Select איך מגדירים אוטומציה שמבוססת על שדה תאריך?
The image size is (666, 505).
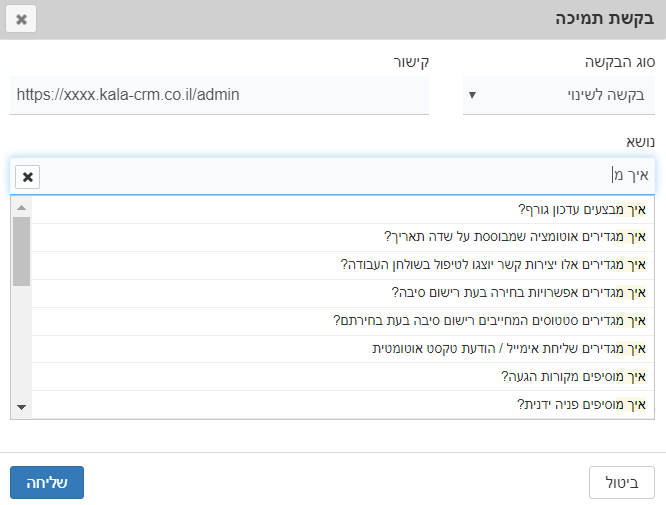(343, 237)
